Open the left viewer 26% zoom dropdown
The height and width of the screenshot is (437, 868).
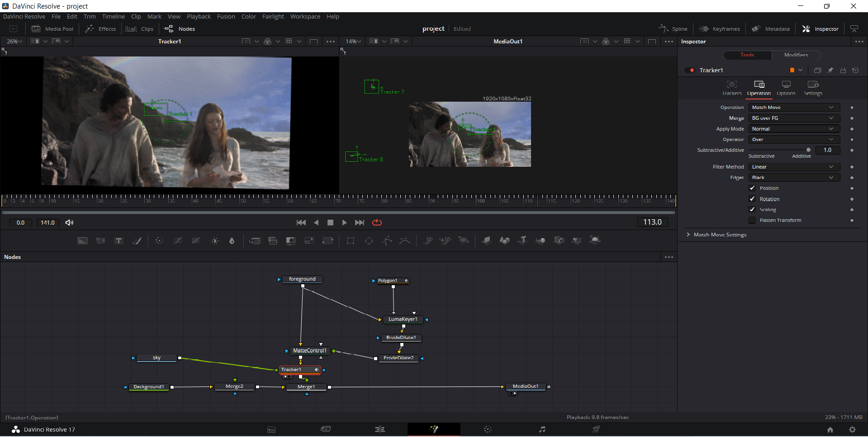pos(14,41)
